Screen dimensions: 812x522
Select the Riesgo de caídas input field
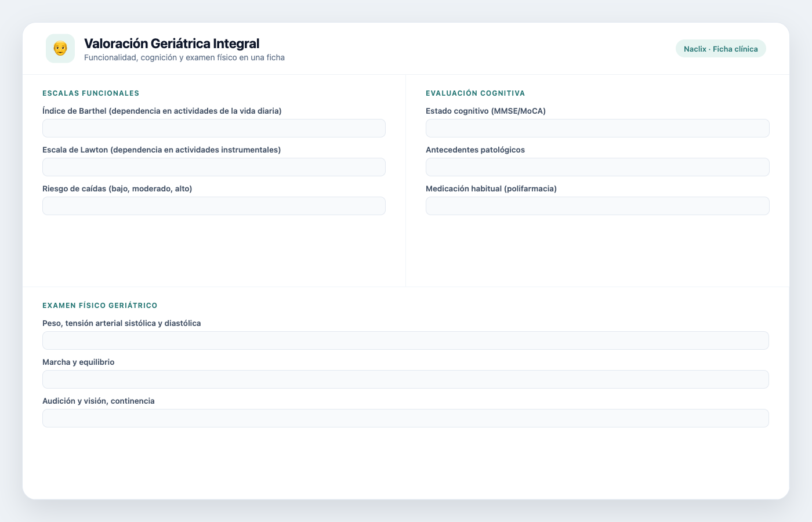tap(214, 206)
